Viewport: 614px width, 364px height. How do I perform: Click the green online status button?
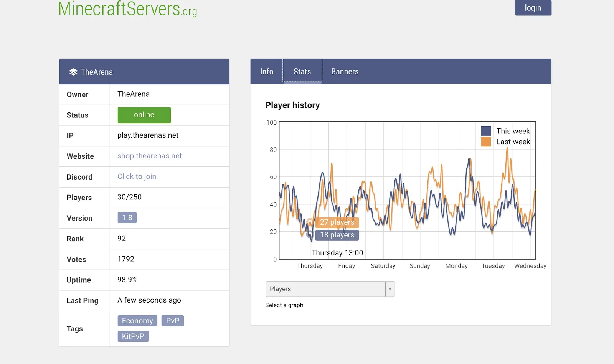click(144, 115)
